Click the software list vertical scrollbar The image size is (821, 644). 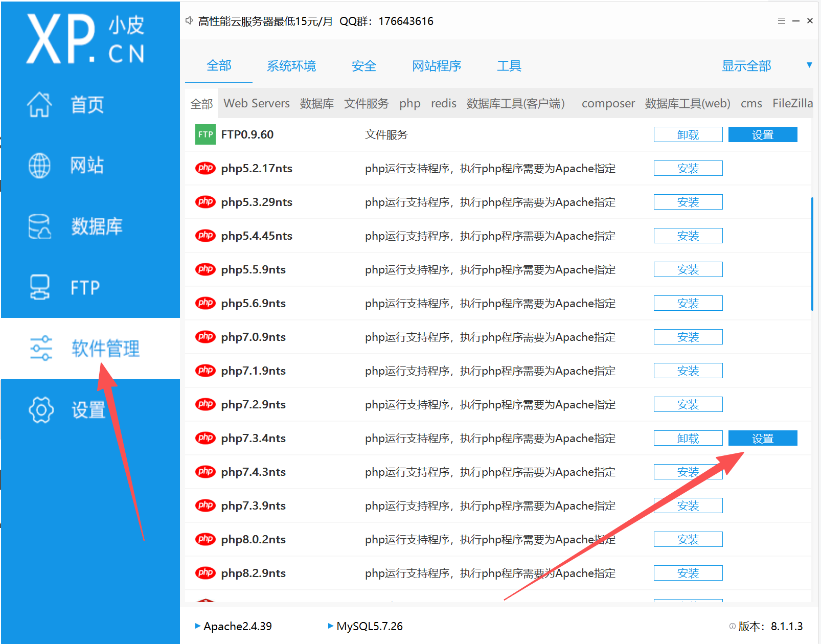(x=812, y=254)
